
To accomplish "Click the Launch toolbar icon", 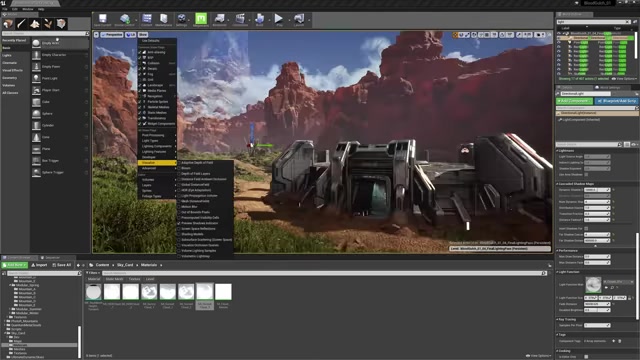I will click(x=299, y=20).
